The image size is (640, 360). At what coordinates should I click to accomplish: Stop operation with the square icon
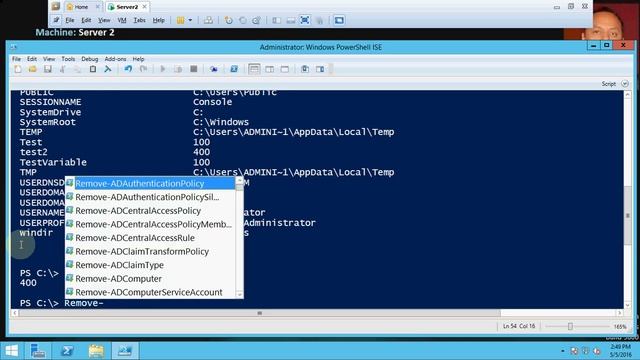coord(194,69)
